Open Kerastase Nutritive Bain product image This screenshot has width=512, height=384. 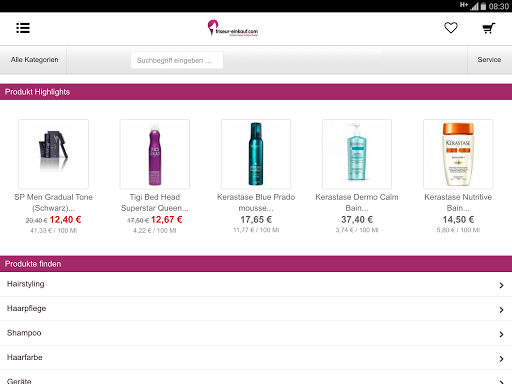[x=458, y=154]
